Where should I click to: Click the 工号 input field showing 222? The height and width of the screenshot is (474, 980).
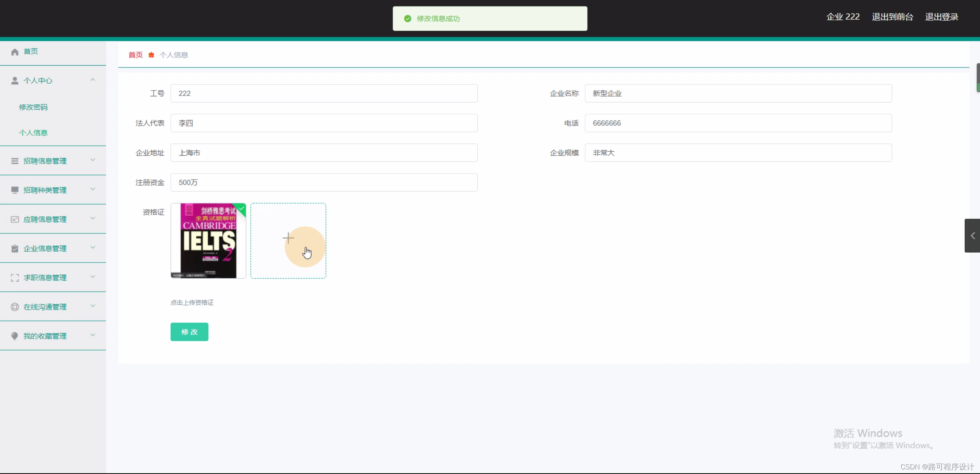point(323,93)
